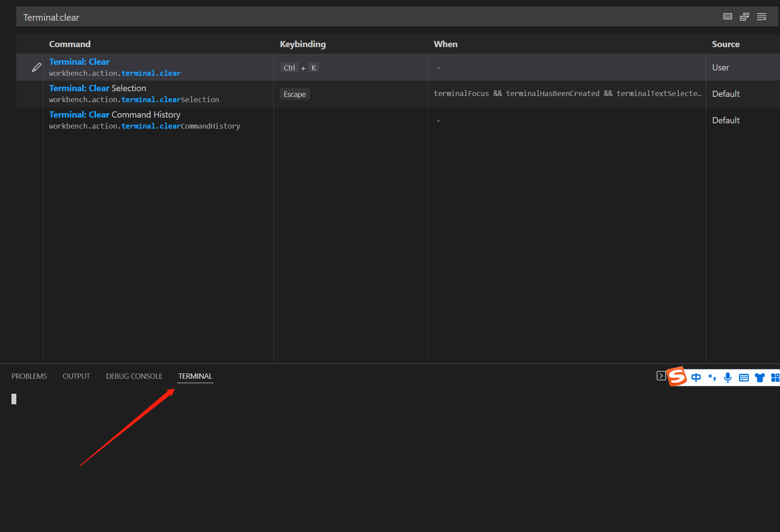Open Sogou skin selector via t-shirt icon
The height and width of the screenshot is (532, 780).
click(759, 377)
